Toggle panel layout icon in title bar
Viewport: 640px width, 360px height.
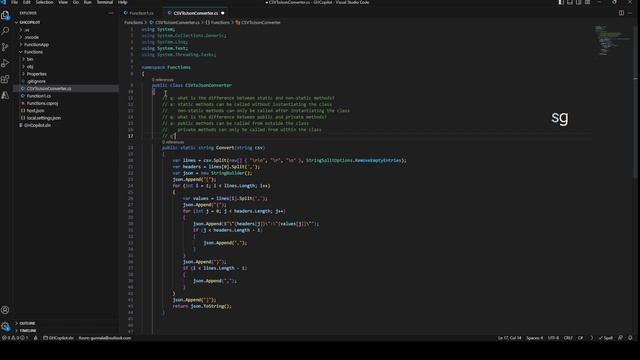(570, 2)
